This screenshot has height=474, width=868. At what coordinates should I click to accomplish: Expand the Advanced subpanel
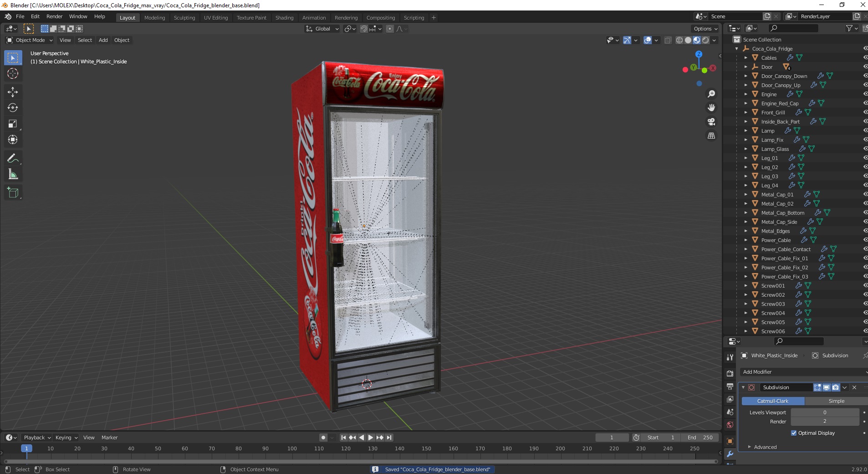[x=765, y=447]
